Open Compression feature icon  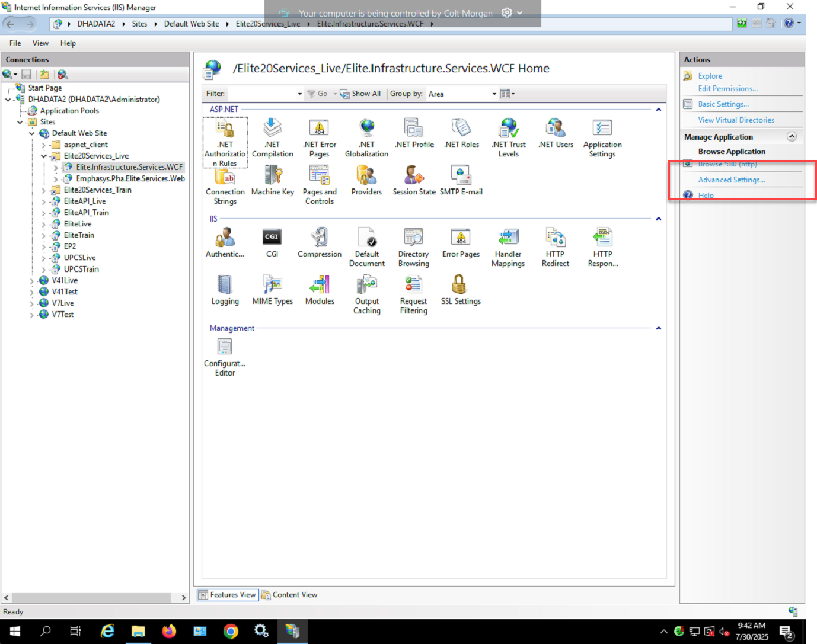(320, 243)
